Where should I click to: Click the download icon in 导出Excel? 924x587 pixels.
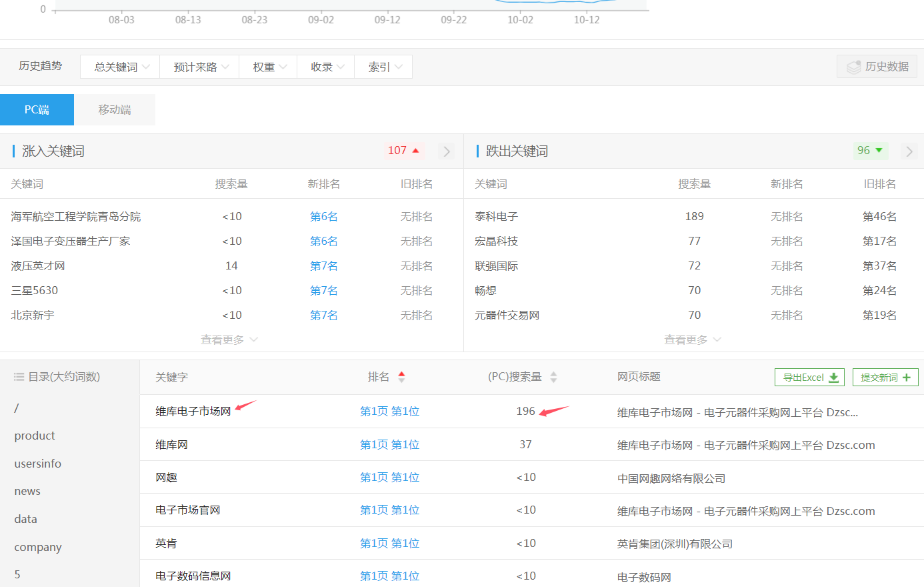point(833,378)
